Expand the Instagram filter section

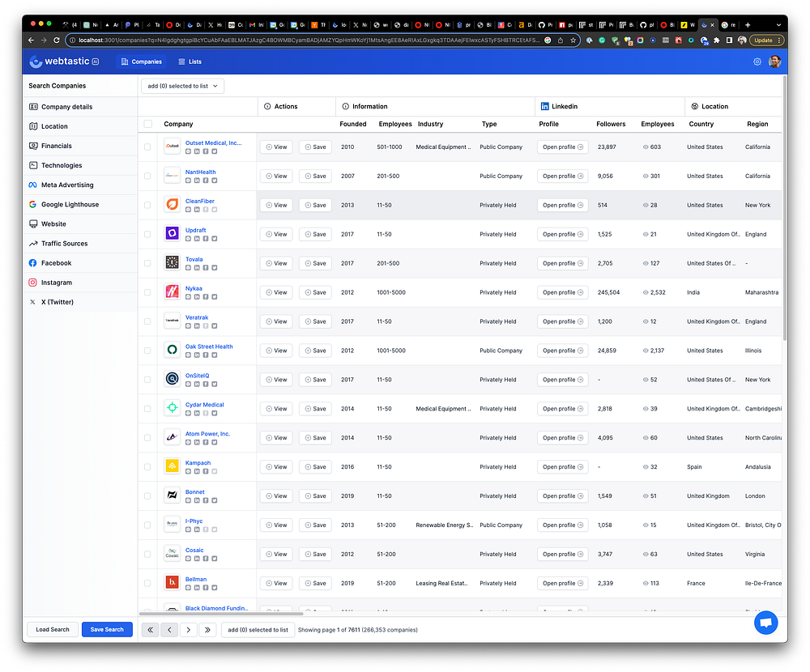click(x=80, y=283)
